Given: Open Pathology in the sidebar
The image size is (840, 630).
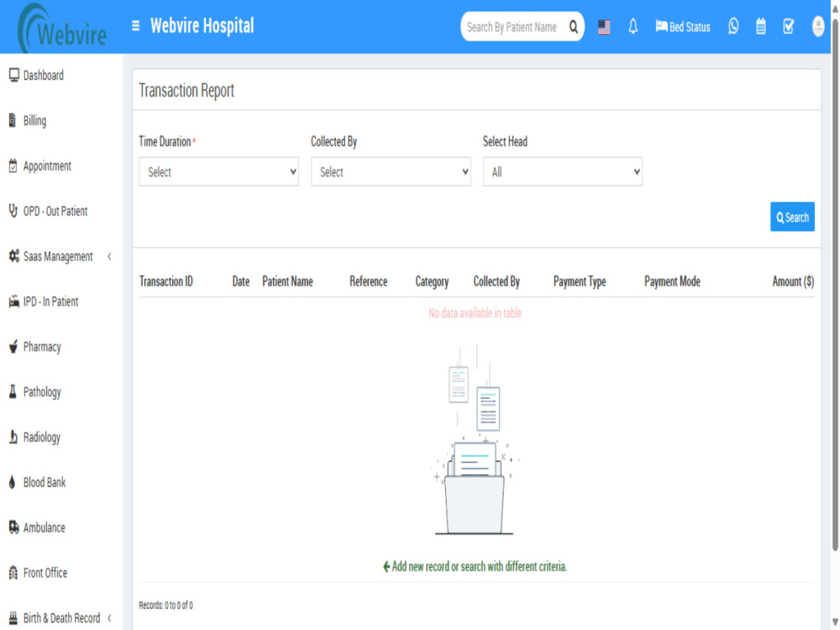Looking at the screenshot, I should [x=42, y=391].
